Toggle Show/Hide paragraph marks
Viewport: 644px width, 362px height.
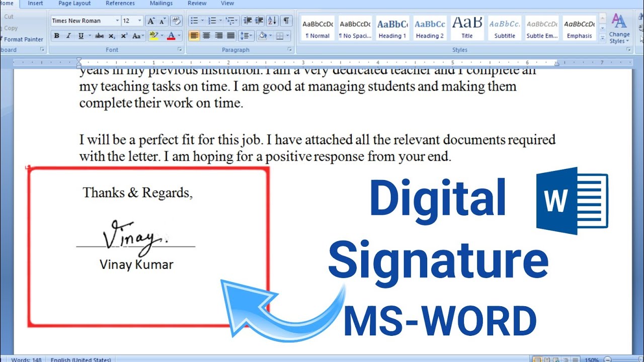coord(286,21)
